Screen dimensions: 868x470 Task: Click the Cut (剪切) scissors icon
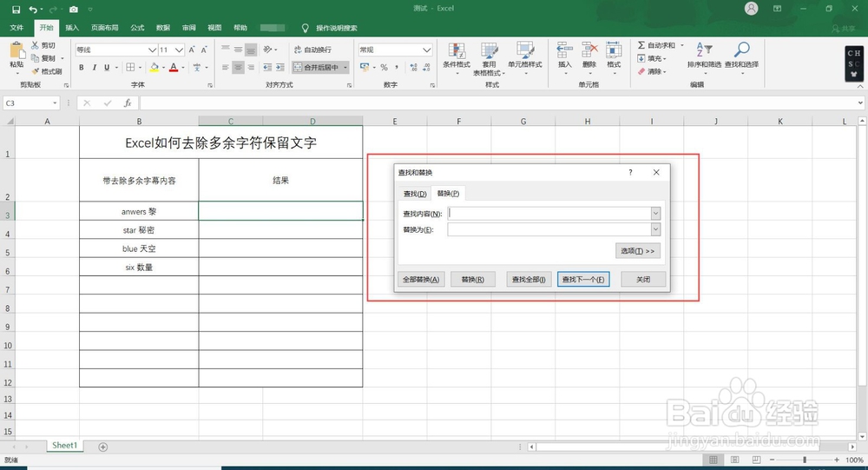[35, 45]
